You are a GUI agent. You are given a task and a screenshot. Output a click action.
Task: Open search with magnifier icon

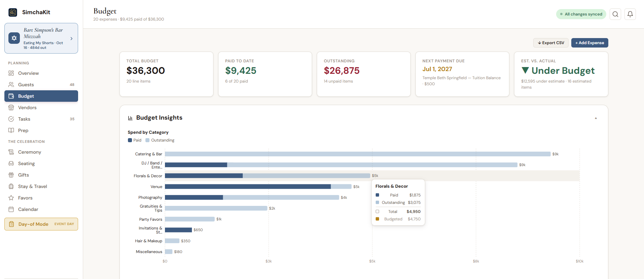coord(615,14)
